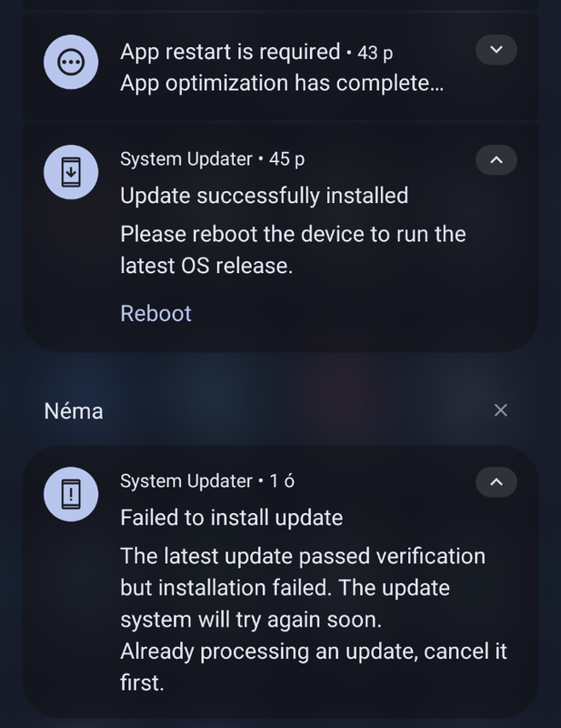
Task: Open the Update successfully installed title
Action: (265, 196)
